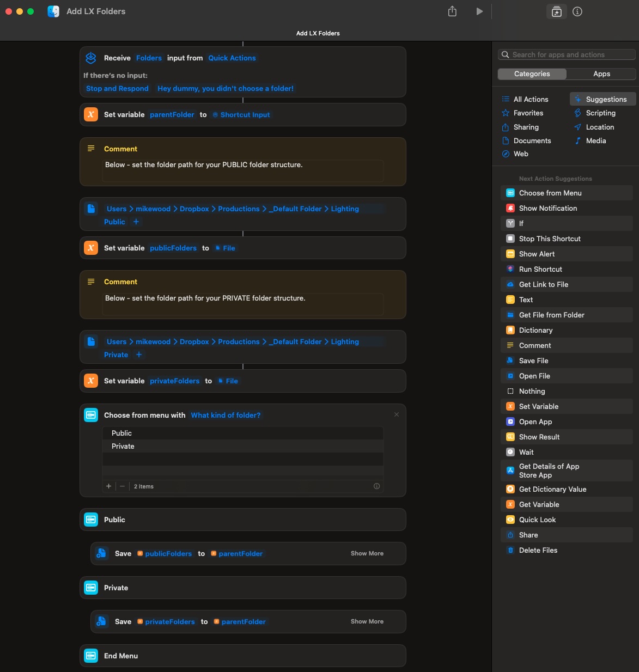The width and height of the screenshot is (639, 672).
Task: Add Show Notification suggested action
Action: pyautogui.click(x=567, y=208)
